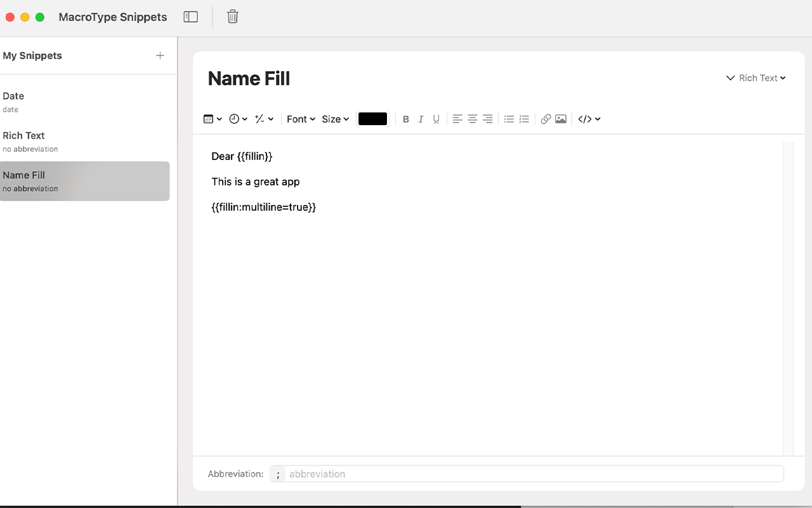
Task: Delete the snippet with the trash button
Action: point(232,17)
